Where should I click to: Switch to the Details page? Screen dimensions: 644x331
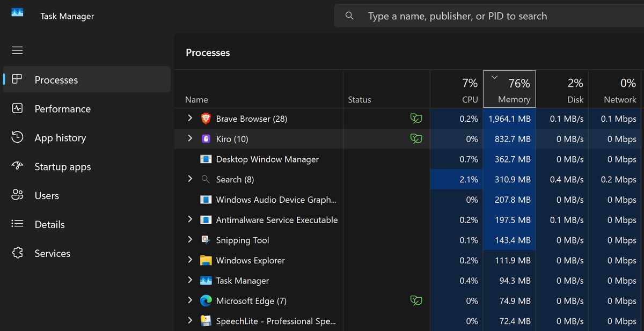(87, 224)
